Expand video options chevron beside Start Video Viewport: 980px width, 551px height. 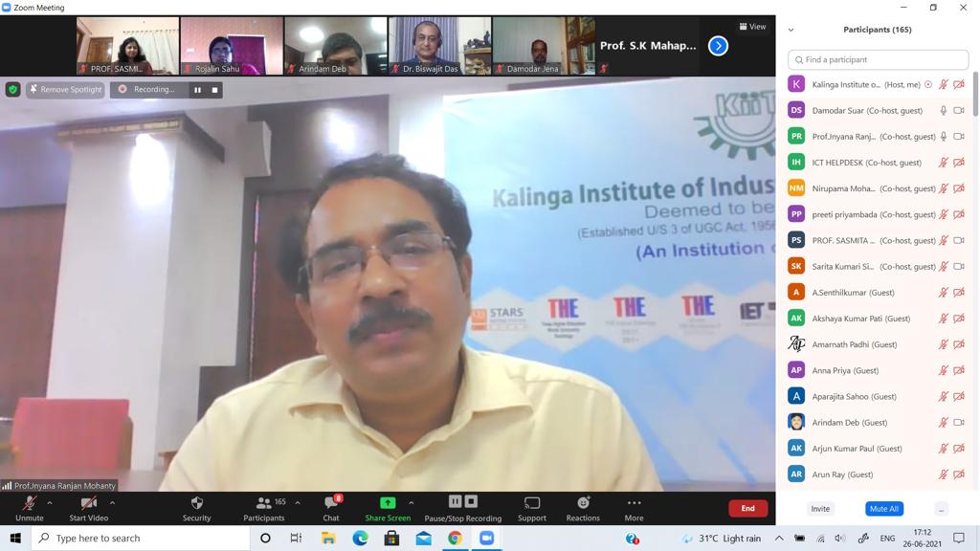pos(112,501)
